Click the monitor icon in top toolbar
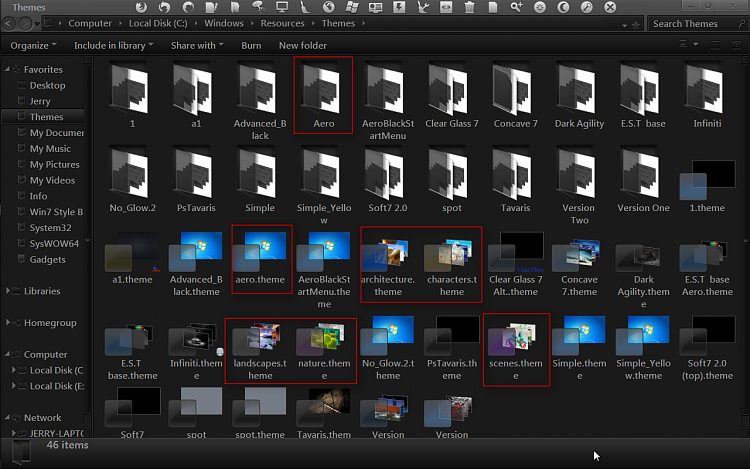The width and height of the screenshot is (750, 469). [x=282, y=7]
